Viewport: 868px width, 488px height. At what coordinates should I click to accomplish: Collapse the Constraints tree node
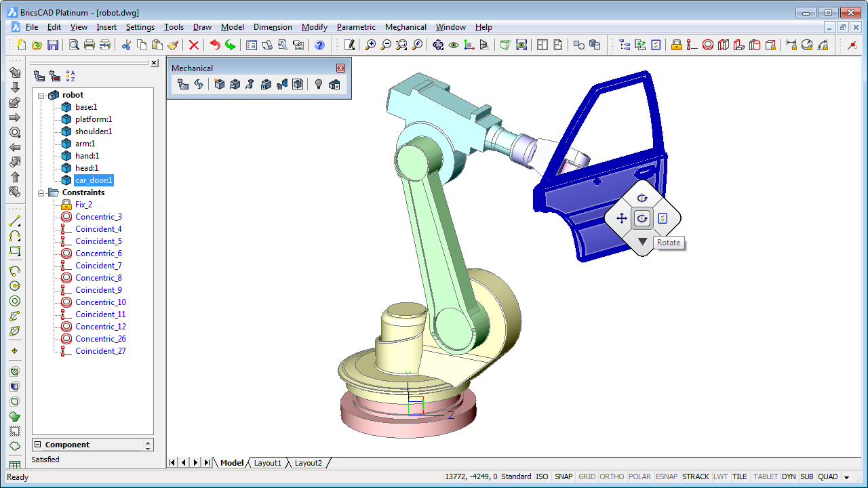(41, 192)
